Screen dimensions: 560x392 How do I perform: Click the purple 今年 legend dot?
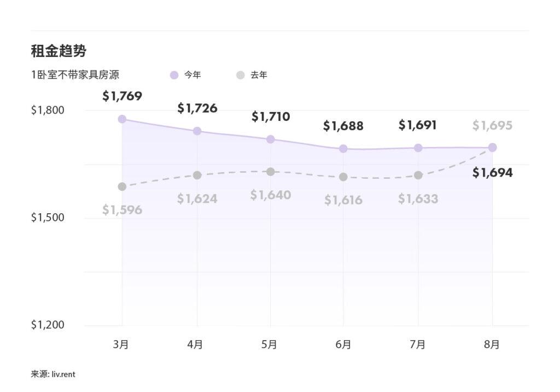(174, 75)
